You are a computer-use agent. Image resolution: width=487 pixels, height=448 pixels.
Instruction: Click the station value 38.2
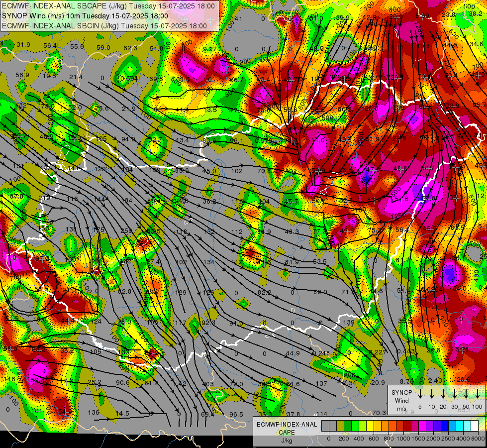click(x=476, y=13)
